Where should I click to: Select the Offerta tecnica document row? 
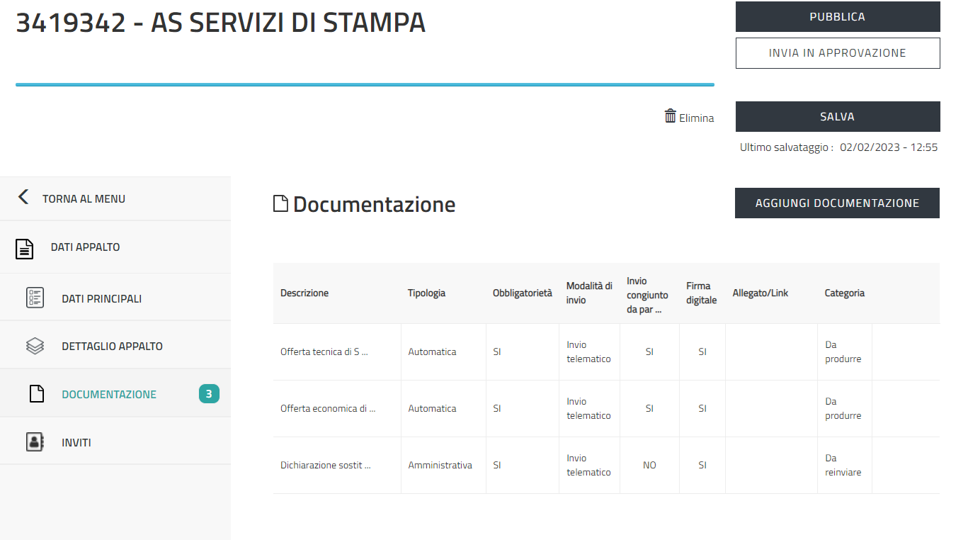click(x=324, y=352)
